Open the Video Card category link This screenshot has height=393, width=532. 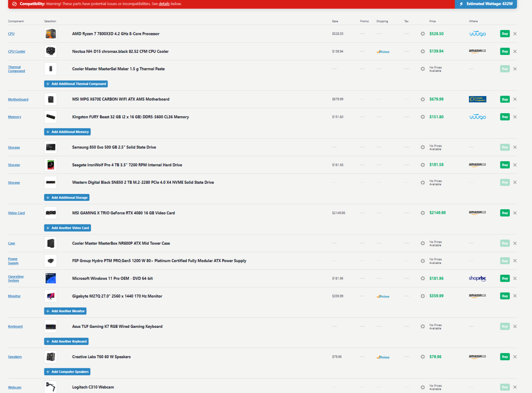click(x=16, y=213)
